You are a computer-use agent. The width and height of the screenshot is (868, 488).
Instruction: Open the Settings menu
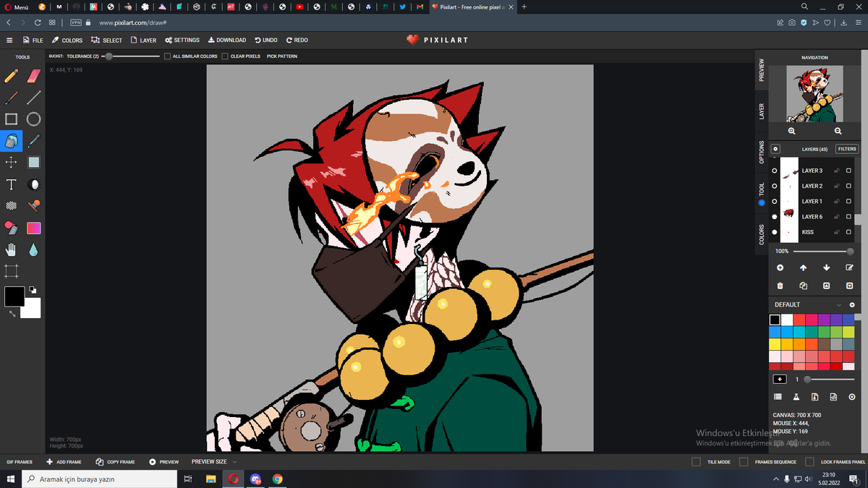182,40
